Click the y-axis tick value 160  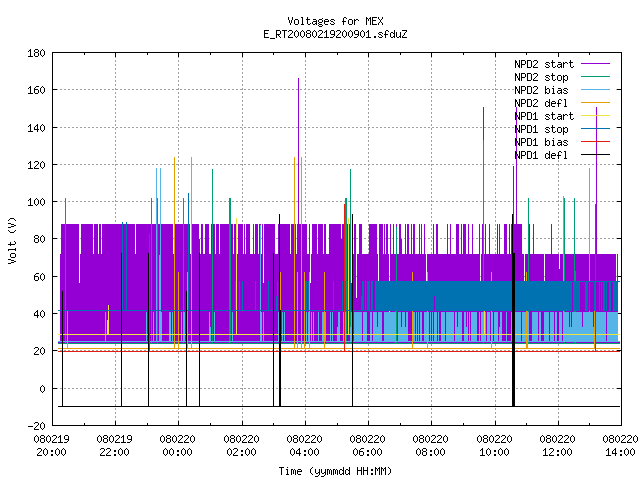(x=36, y=90)
